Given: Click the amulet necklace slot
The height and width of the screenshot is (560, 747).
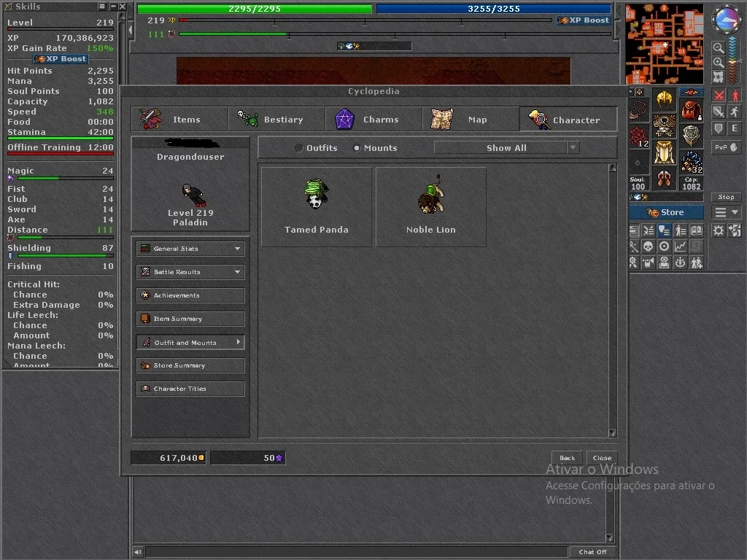Looking at the screenshot, I should tap(639, 110).
